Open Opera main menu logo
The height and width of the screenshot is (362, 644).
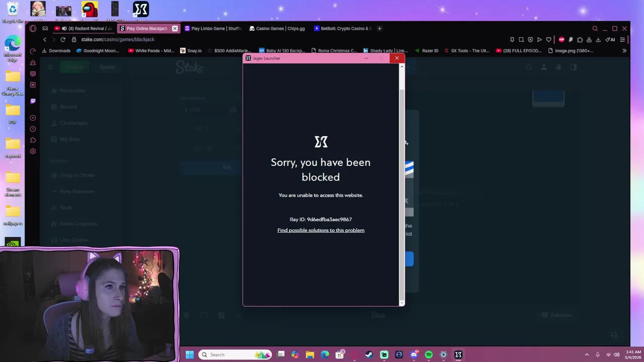(x=33, y=29)
